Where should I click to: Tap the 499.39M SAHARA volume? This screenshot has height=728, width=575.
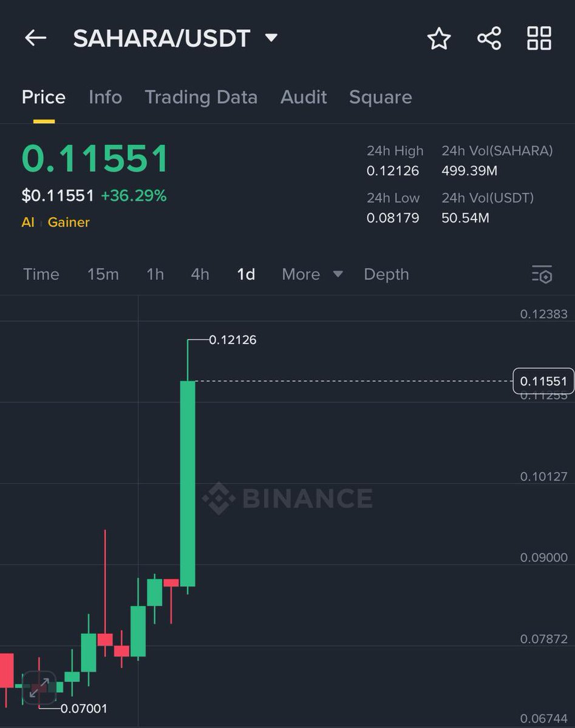tap(469, 170)
